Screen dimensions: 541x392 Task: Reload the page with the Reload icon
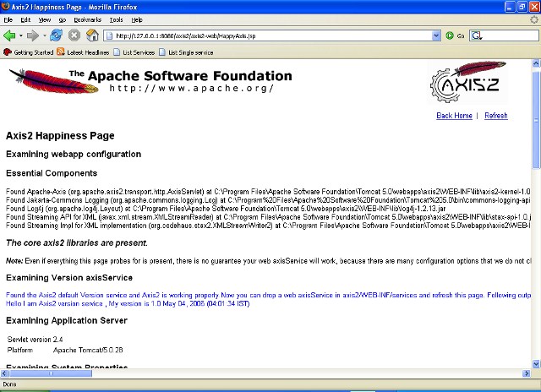(57, 35)
